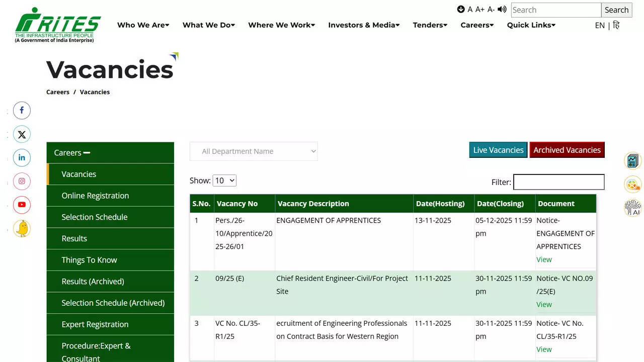View the Engagement of Apprentices notice
Image resolution: width=644 pixels, height=362 pixels.
[544, 259]
